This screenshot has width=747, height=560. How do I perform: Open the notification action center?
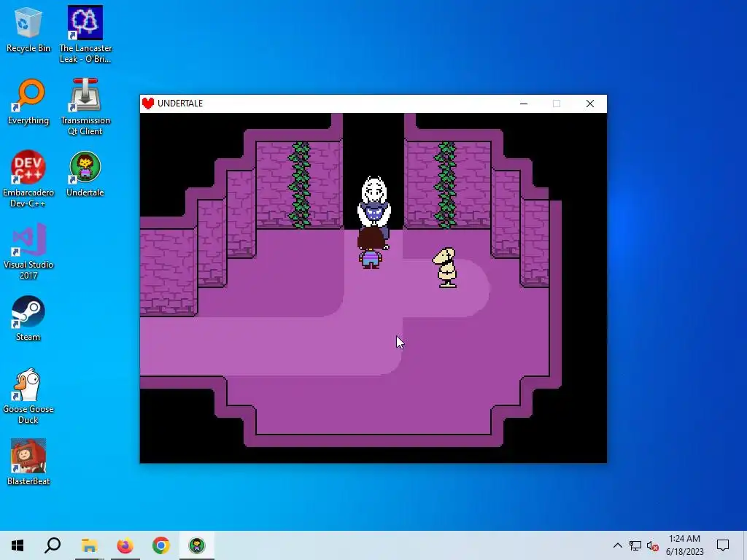[x=723, y=545]
